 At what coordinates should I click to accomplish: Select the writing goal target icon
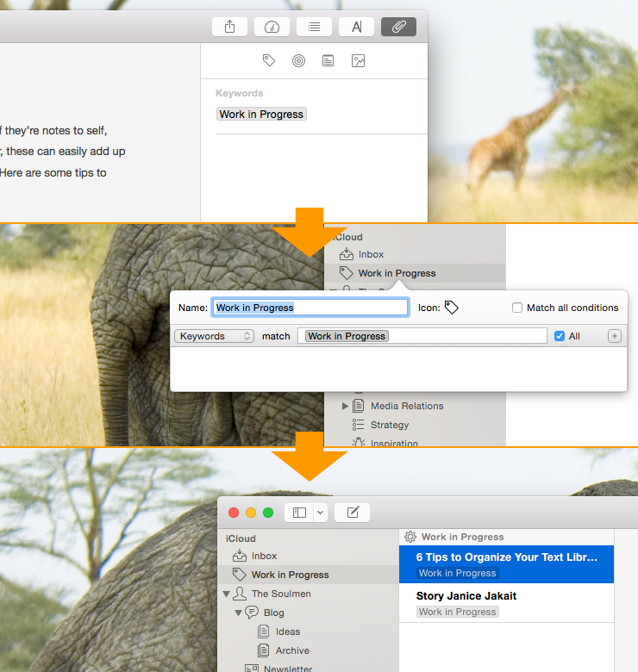[x=299, y=61]
